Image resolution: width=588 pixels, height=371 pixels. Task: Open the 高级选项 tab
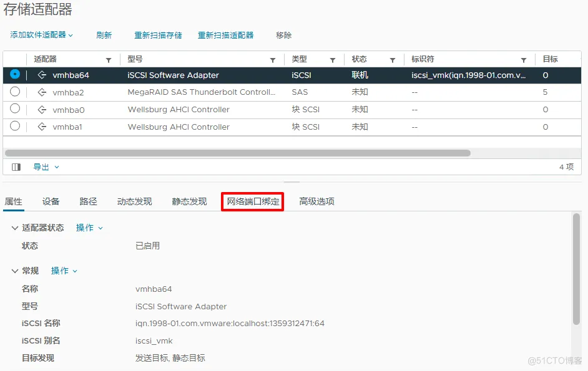tap(317, 201)
